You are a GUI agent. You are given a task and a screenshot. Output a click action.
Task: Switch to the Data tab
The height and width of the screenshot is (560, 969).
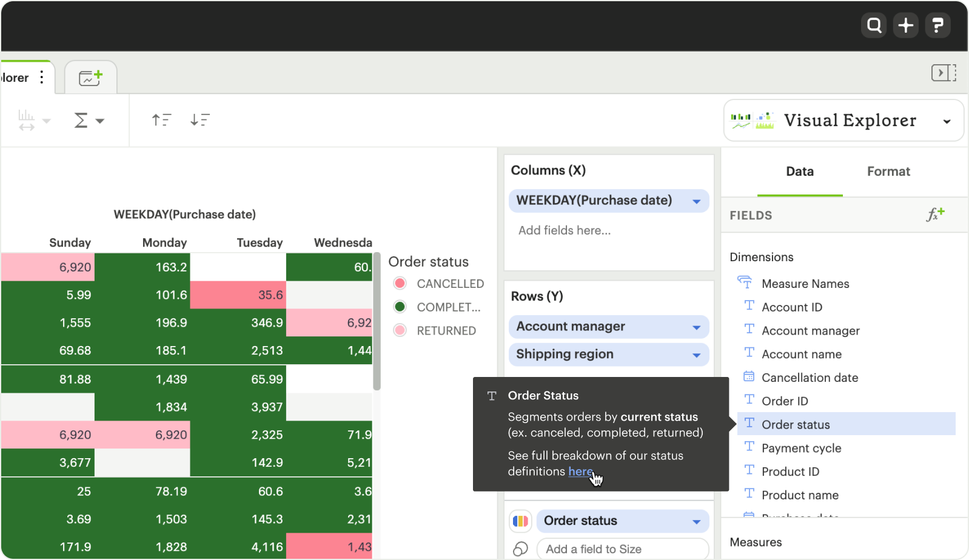tap(800, 172)
